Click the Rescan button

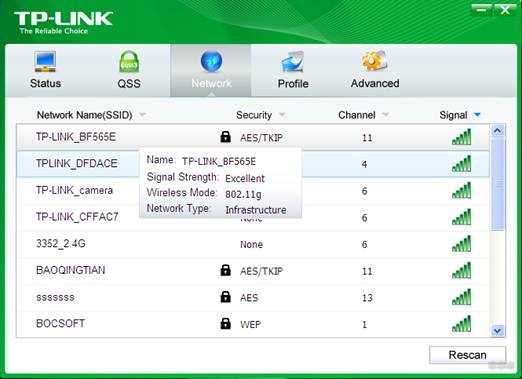pos(467,355)
